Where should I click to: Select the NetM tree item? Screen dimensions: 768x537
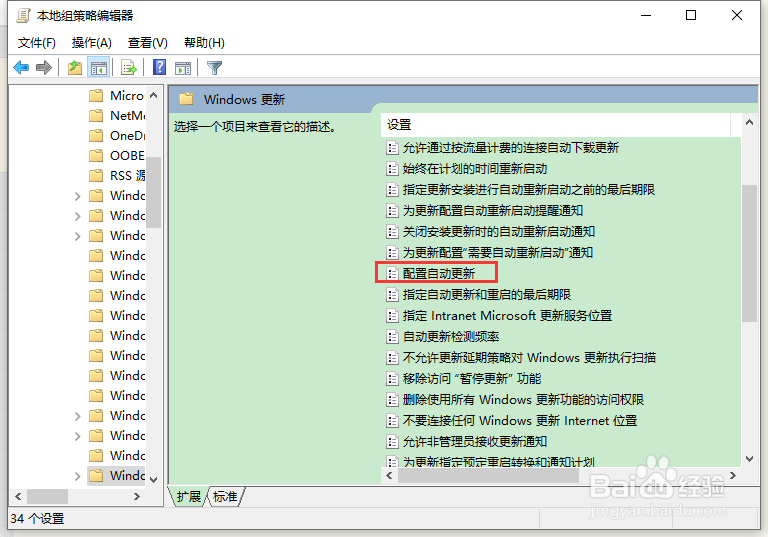(x=127, y=115)
